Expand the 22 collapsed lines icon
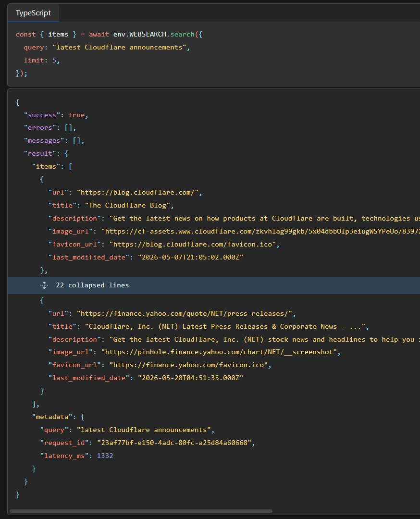The height and width of the screenshot is (519, 420). 44,285
